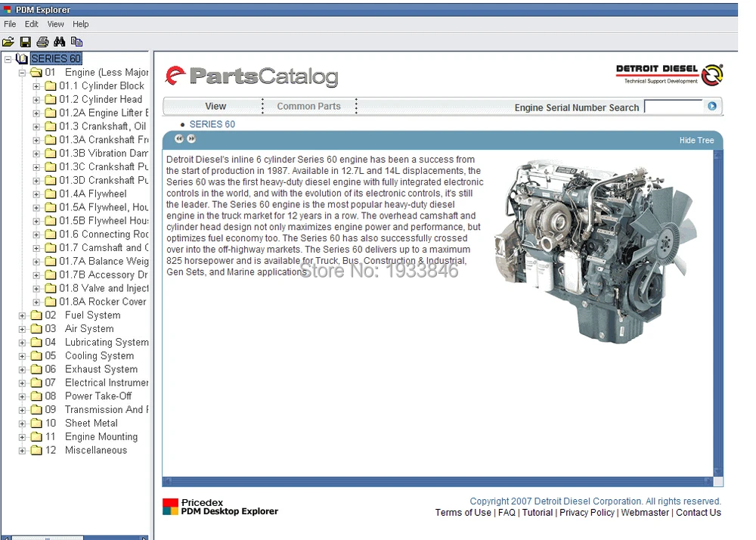Image resolution: width=756 pixels, height=540 pixels.
Task: Click the Engine Serial Number Search field
Action: tap(673, 106)
